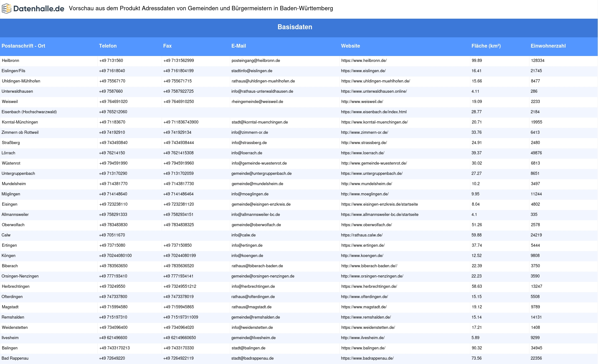Viewport: 598px width, 364px height.
Task: Click the Heilbronn population 128334
Action: (538, 61)
